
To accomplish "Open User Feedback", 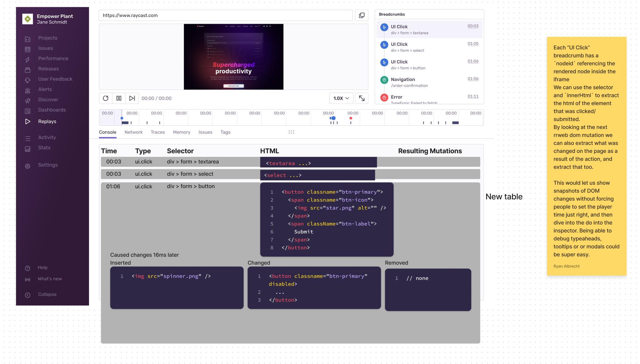I will pyautogui.click(x=55, y=79).
